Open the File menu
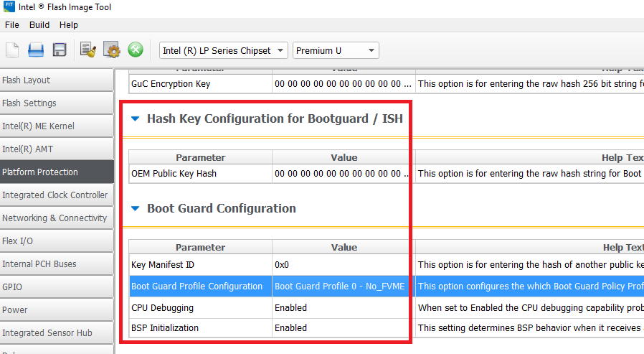The height and width of the screenshot is (354, 644). click(x=12, y=24)
